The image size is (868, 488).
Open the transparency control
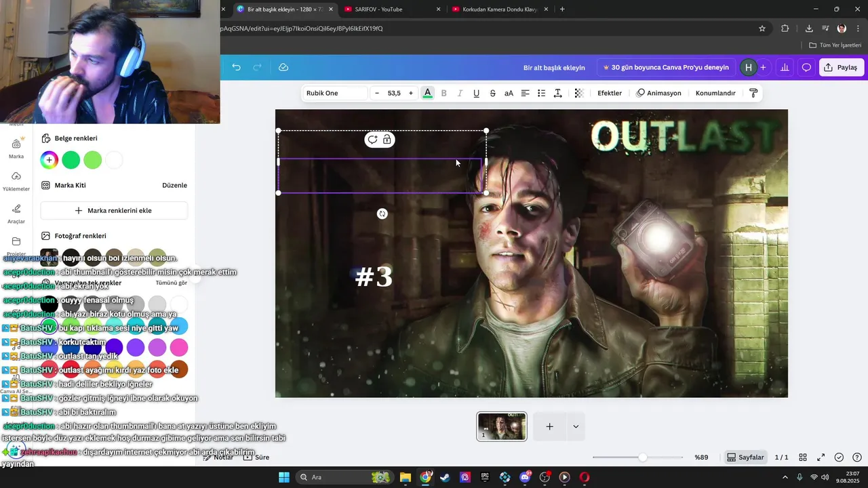point(578,93)
